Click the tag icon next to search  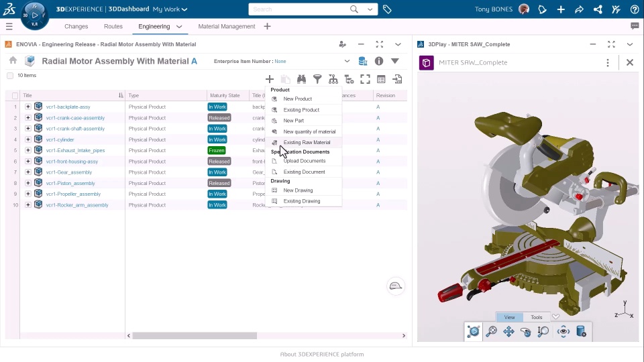[x=387, y=9]
